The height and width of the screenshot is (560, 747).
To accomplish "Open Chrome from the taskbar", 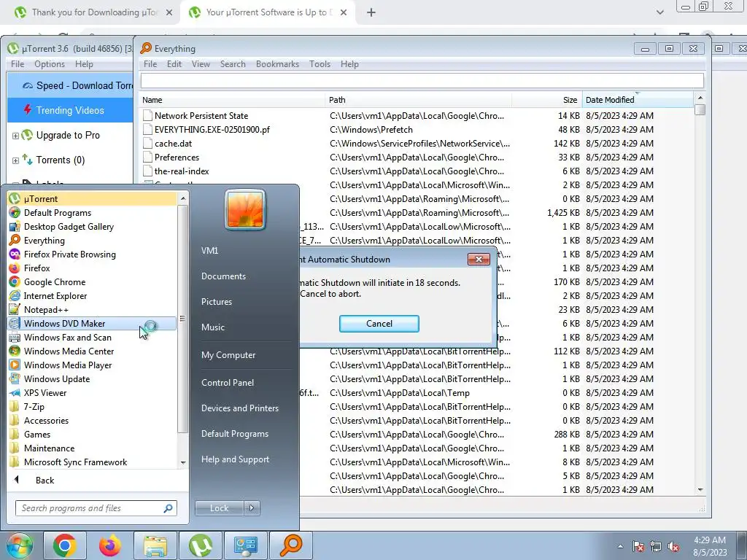I will 65,545.
